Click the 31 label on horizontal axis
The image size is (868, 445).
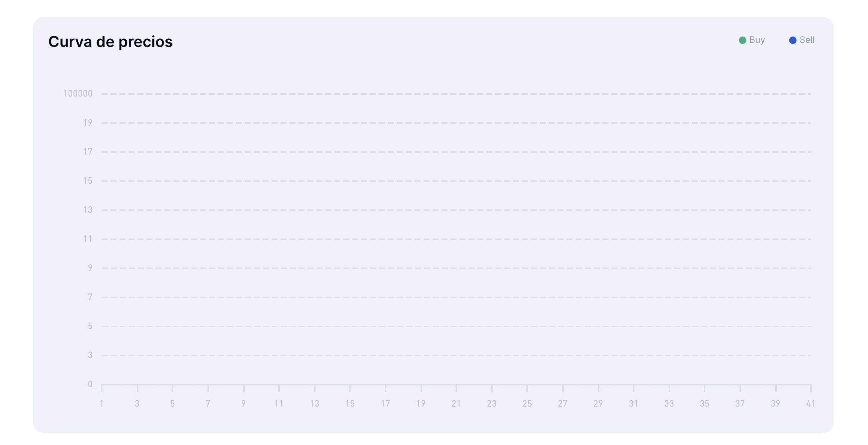(x=633, y=404)
